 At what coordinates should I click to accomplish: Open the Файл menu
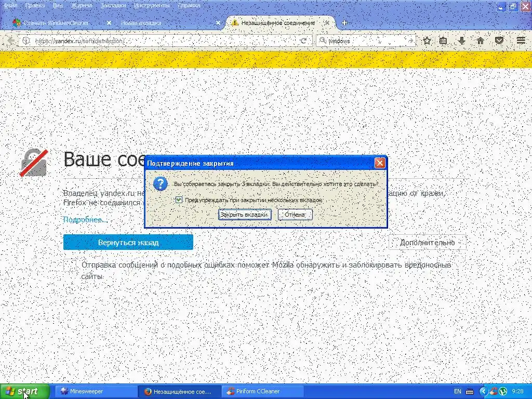point(10,5)
